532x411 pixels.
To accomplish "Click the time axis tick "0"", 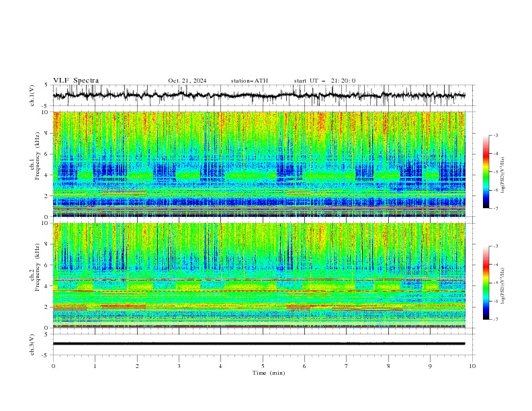I will pos(53,366).
